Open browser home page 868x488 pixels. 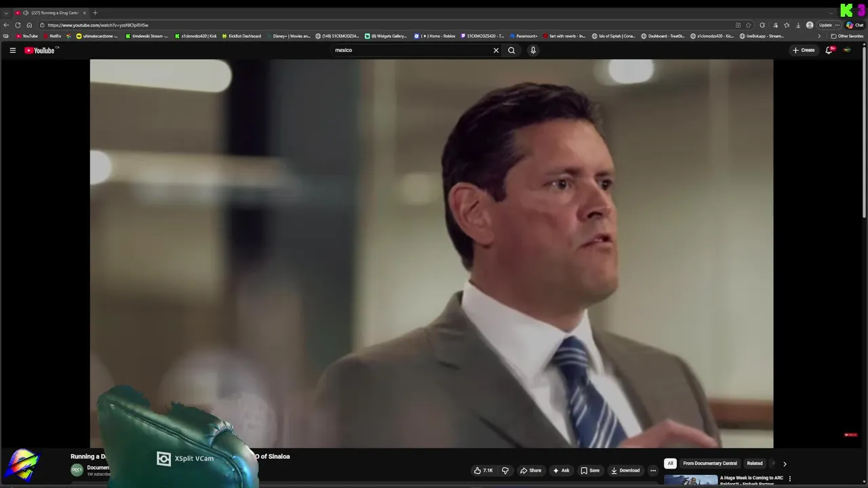(x=29, y=25)
